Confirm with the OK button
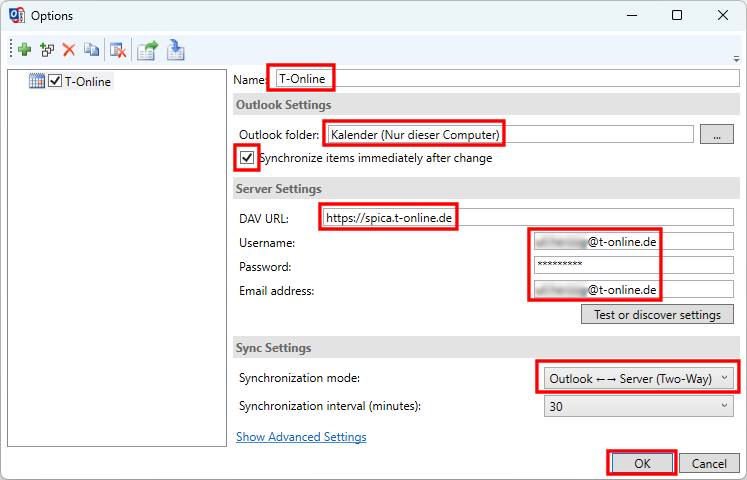This screenshot has height=480, width=747. [642, 463]
